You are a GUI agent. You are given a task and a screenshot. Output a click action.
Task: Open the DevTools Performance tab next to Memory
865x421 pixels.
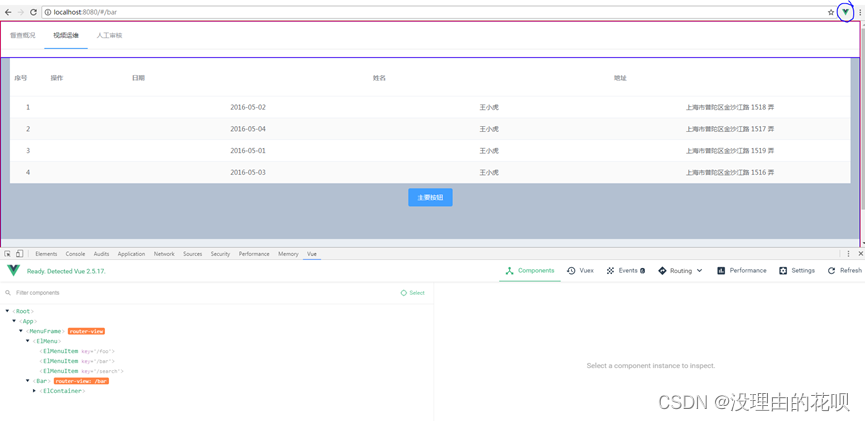click(x=254, y=254)
